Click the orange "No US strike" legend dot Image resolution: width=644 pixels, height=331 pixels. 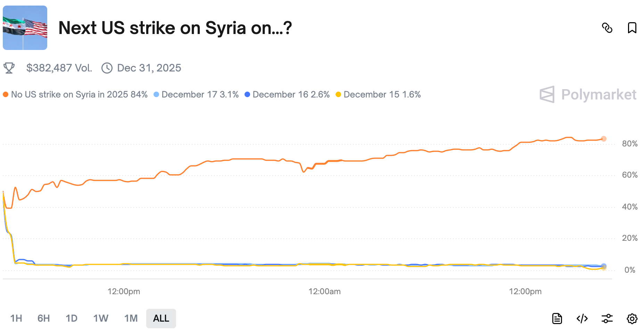(6, 94)
